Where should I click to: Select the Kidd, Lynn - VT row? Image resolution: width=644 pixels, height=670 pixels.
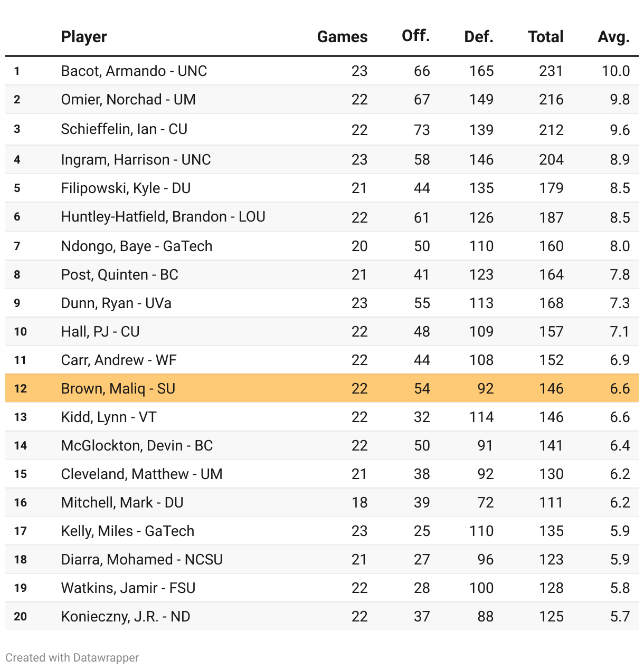(322, 417)
